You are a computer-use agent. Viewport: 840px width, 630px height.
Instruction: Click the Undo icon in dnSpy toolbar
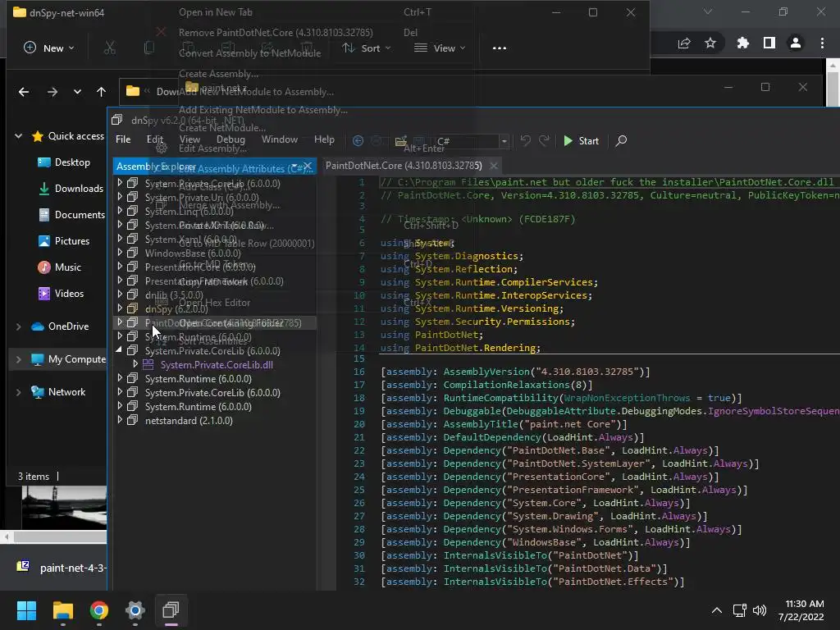[526, 141]
